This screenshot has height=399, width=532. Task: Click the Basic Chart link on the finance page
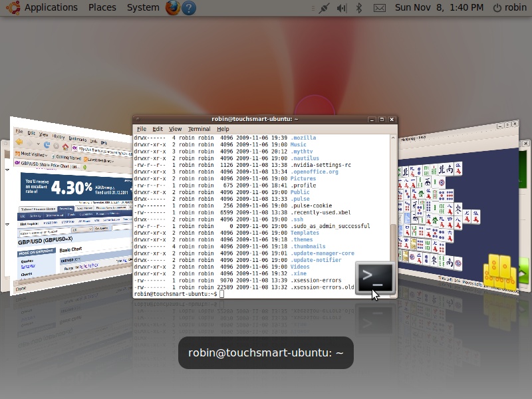[71, 249]
